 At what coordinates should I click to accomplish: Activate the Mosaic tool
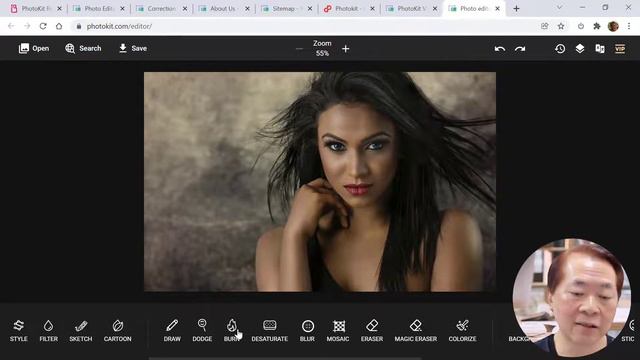[338, 331]
